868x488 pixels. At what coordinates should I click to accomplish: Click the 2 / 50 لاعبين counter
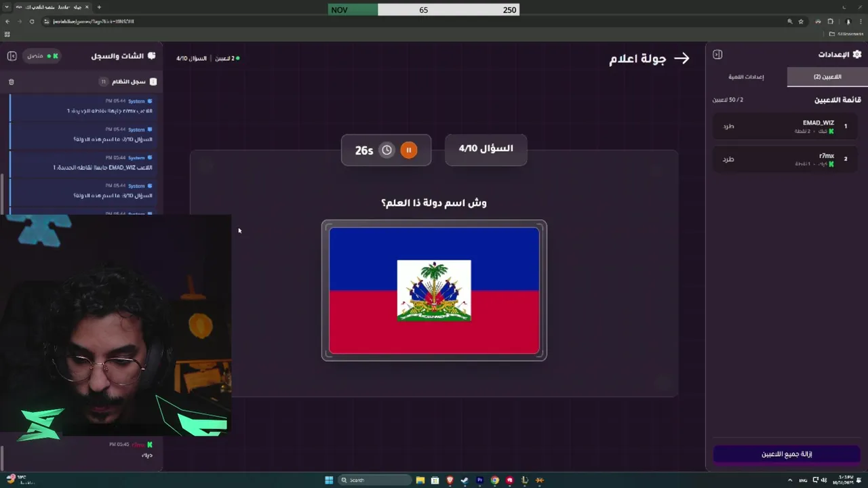(x=728, y=100)
